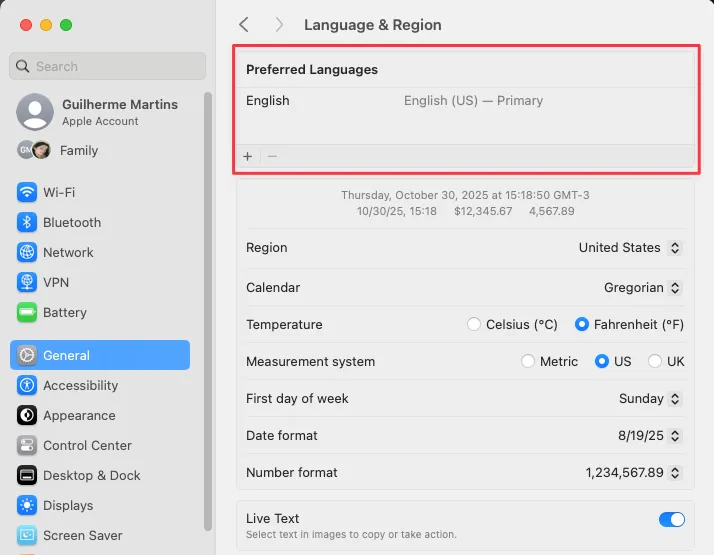The width and height of the screenshot is (714, 555).
Task: Open Battery settings label
Action: tap(65, 312)
